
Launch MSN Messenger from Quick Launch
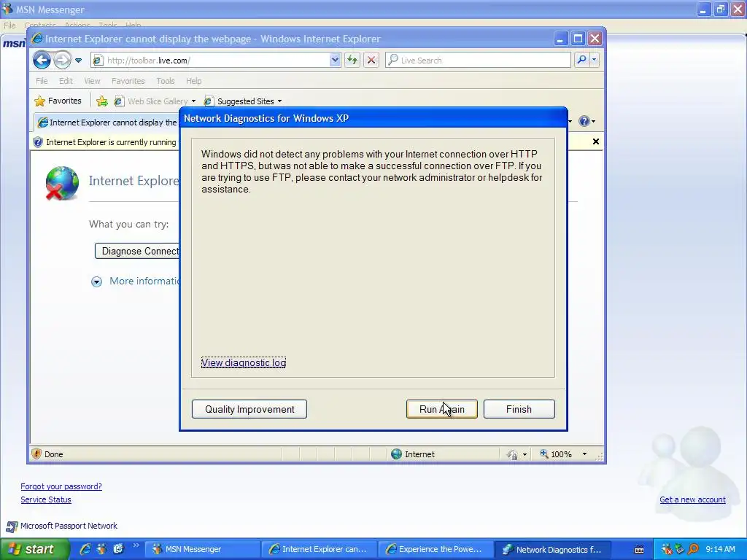click(102, 549)
